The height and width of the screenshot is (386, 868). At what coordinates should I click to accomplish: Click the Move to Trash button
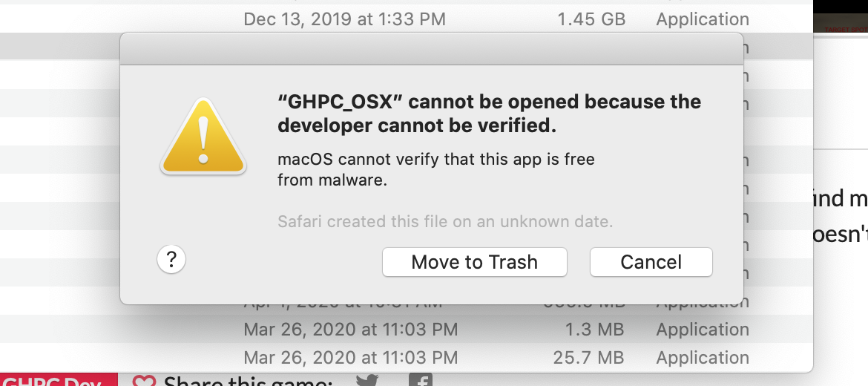474,262
